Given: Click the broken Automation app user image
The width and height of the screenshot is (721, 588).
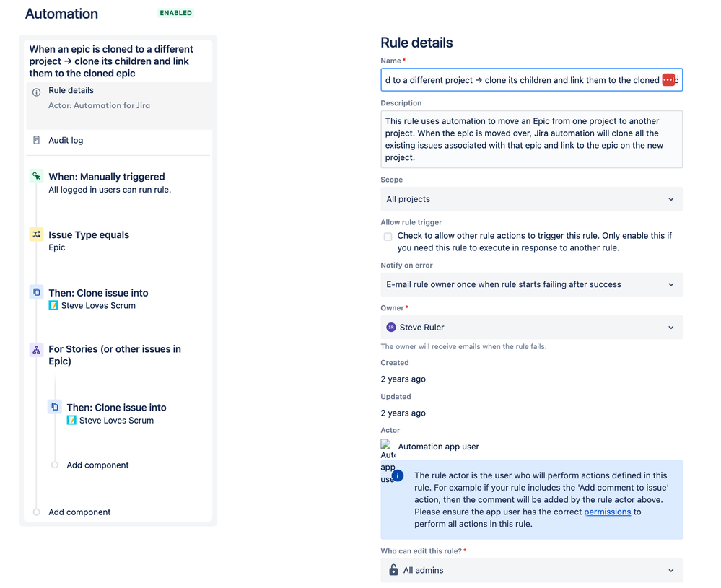Looking at the screenshot, I should [385, 444].
